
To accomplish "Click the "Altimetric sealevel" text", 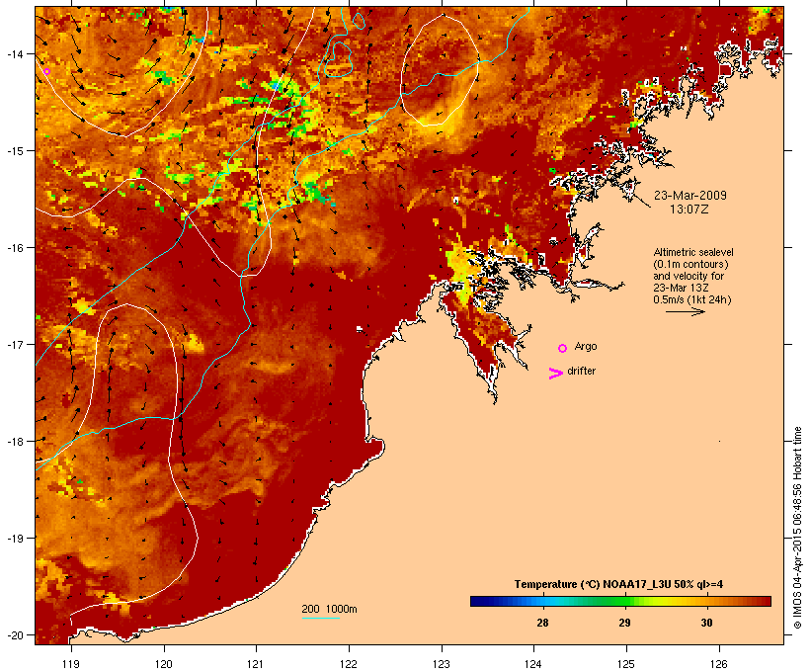I will click(x=693, y=252).
